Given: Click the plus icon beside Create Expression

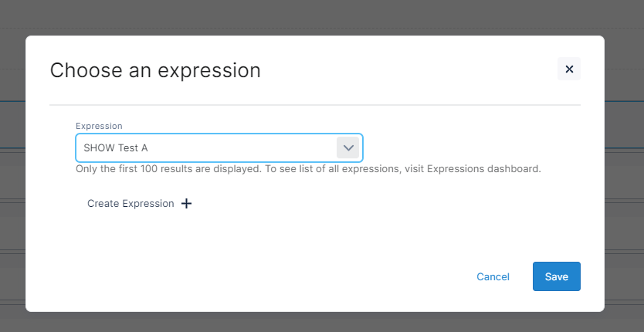Looking at the screenshot, I should 186,204.
